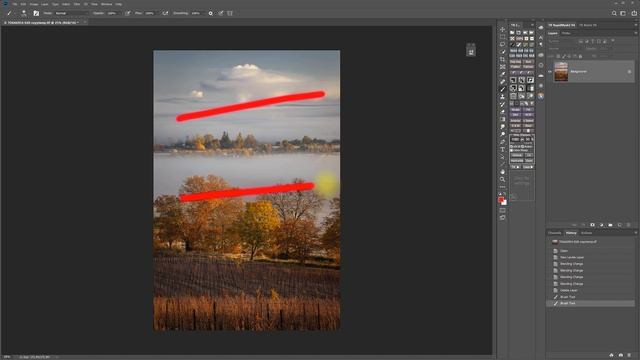Delete layer trash icon in Layers panel
The width and height of the screenshot is (640, 360).
coord(629,225)
